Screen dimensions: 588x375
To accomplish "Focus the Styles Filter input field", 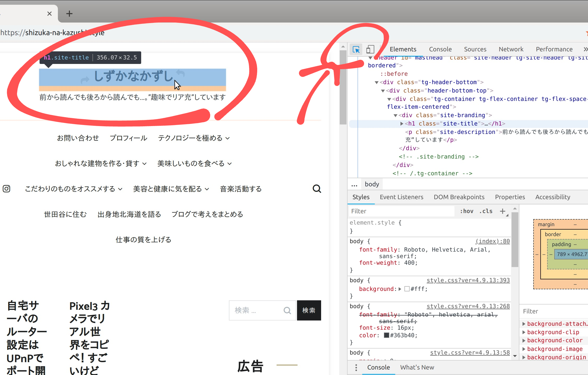I will coord(402,211).
